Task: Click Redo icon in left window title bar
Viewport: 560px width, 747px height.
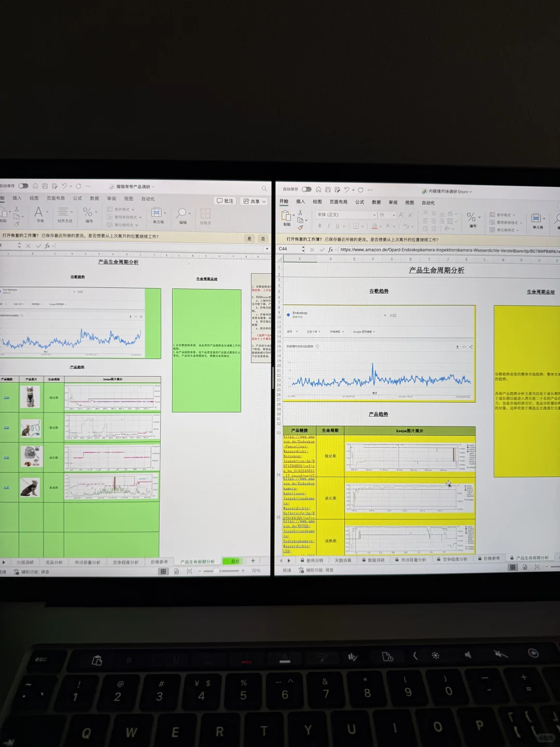Action: point(78,186)
